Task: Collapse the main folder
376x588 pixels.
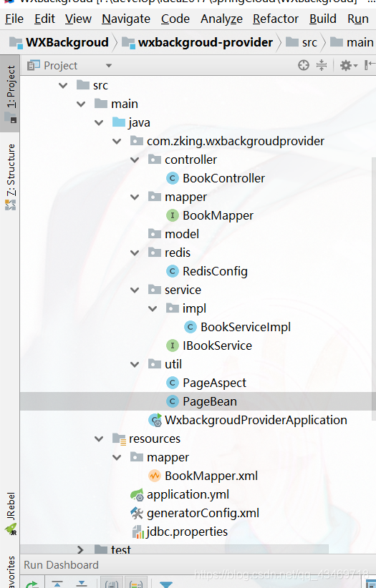Action: [x=81, y=104]
